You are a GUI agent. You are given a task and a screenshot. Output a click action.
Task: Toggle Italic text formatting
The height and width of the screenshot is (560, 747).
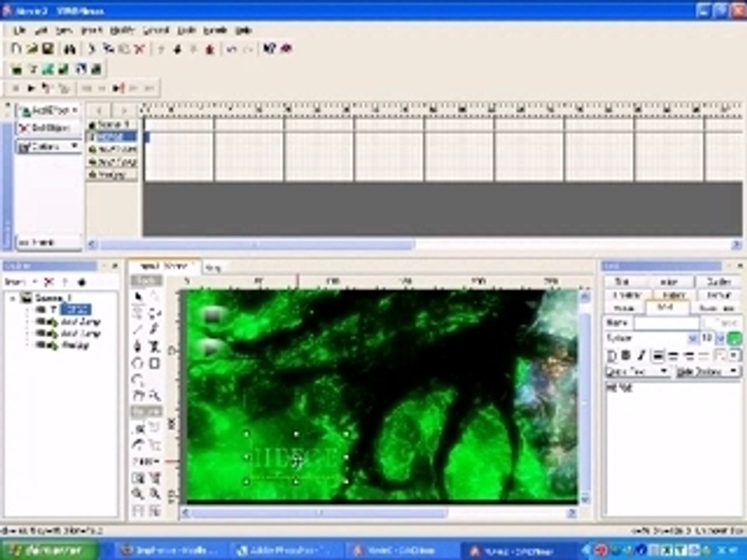(641, 355)
